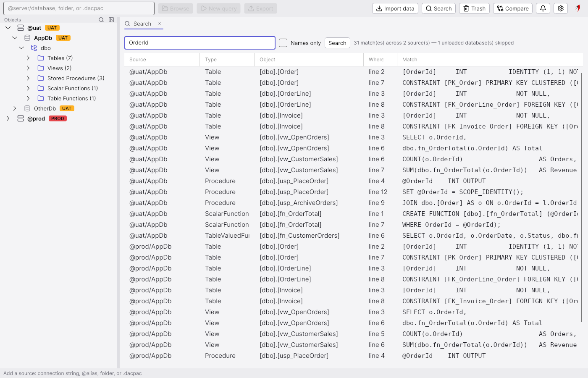Expand the Views (2) folder
Viewport: 588px width, 378px height.
(28, 68)
